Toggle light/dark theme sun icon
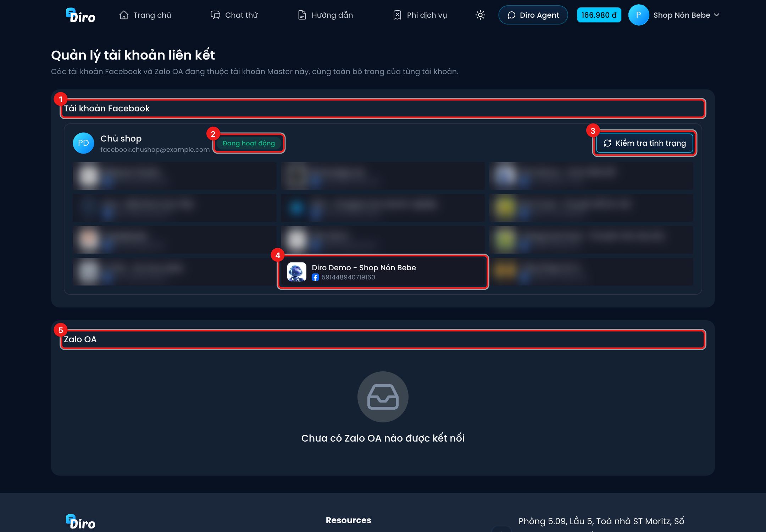The image size is (766, 532). pos(480,15)
